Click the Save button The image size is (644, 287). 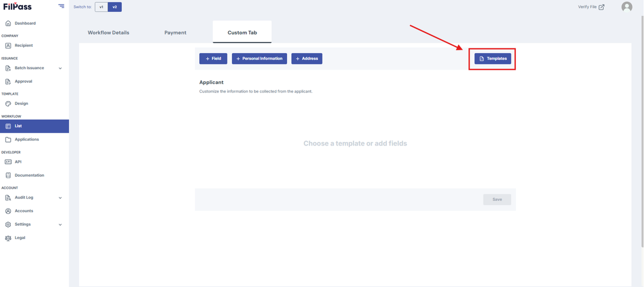point(497,199)
